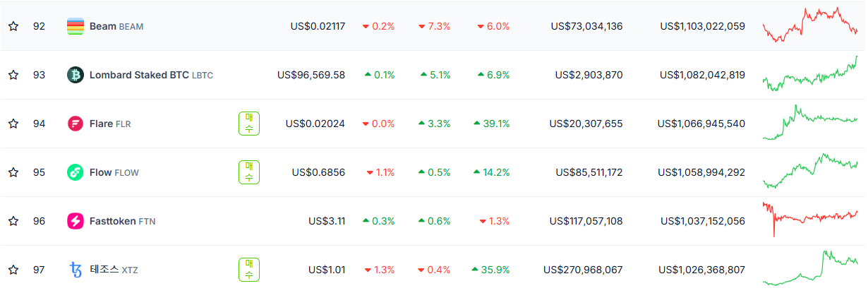Viewport: 868px width, 293px height.
Task: Toggle the star for Lombard Staked BTC
Action: pyautogui.click(x=13, y=75)
